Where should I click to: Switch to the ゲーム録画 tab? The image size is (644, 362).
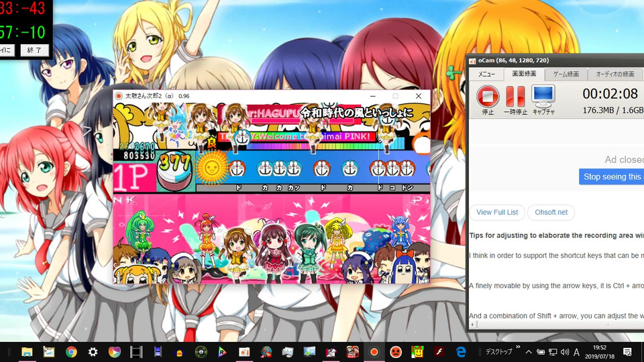[566, 74]
